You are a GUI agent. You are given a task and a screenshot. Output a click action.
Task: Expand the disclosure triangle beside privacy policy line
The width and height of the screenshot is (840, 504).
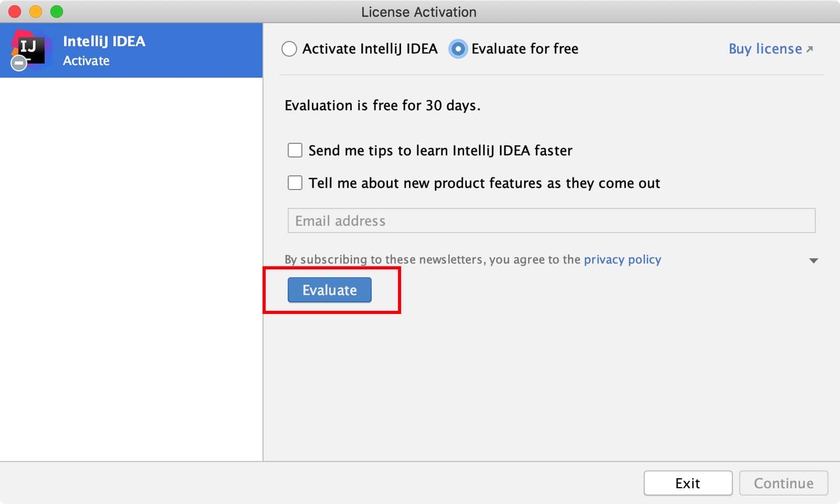[813, 260]
